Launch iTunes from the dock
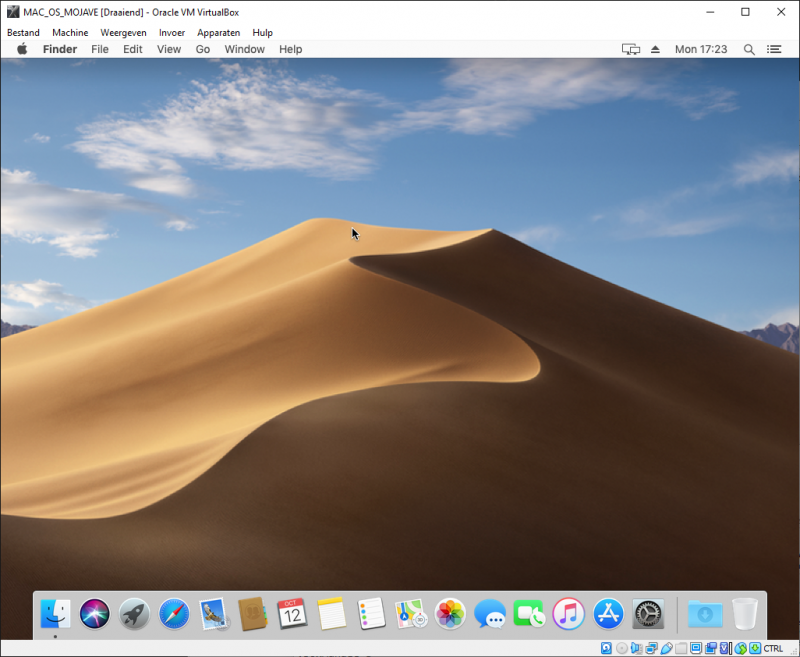This screenshot has width=800, height=657. pos(569,613)
